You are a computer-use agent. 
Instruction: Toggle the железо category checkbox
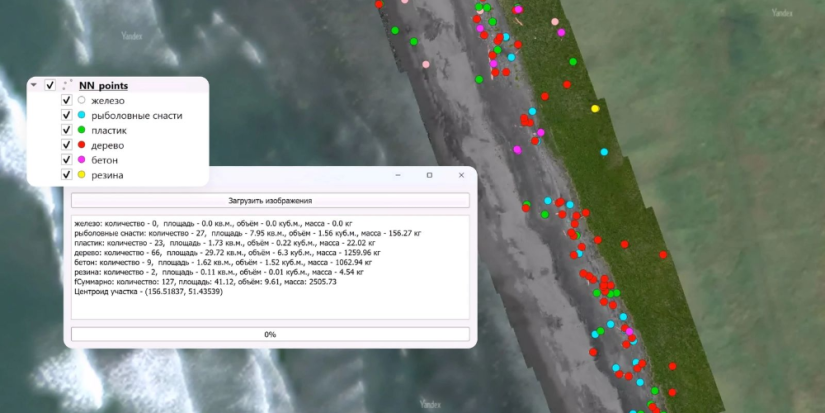pyautogui.click(x=66, y=100)
